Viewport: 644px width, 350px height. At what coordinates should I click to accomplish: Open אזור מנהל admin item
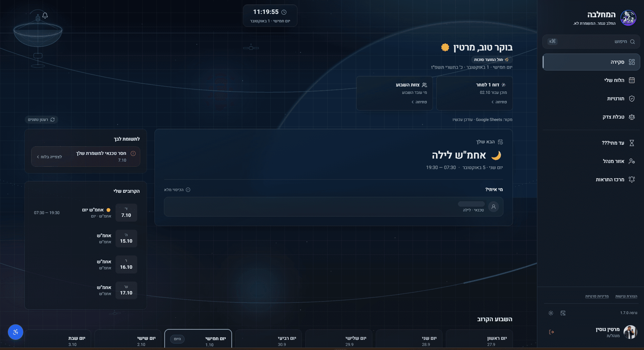(x=591, y=161)
